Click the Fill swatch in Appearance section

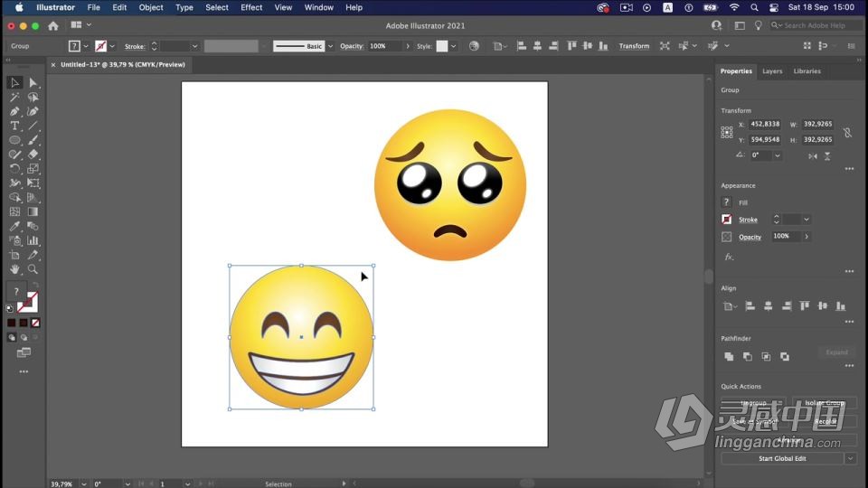(x=727, y=202)
